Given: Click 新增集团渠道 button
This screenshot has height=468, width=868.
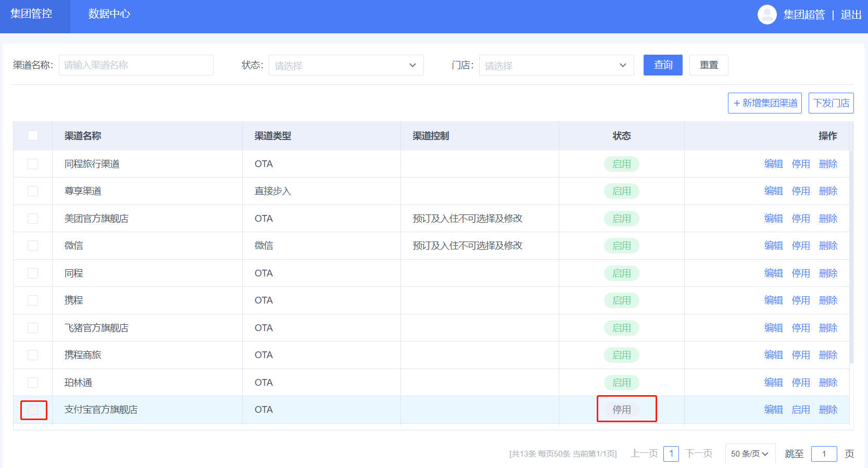Looking at the screenshot, I should pos(765,103).
